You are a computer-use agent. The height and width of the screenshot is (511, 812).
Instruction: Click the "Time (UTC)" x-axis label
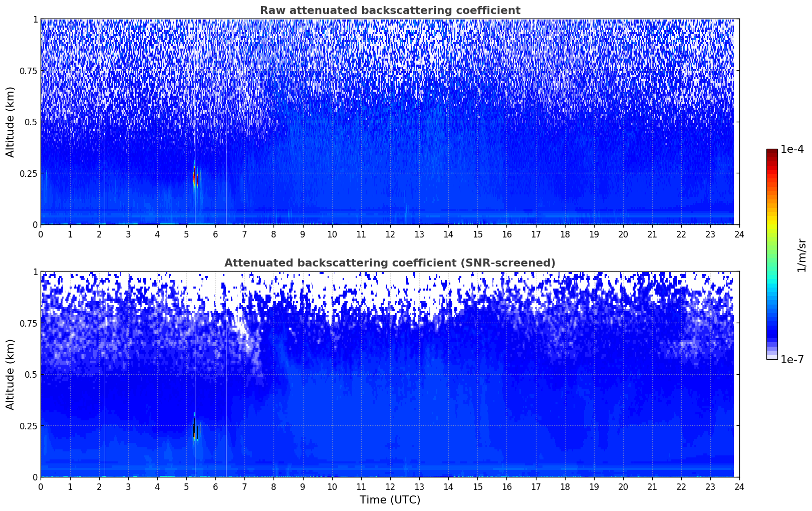coord(390,500)
